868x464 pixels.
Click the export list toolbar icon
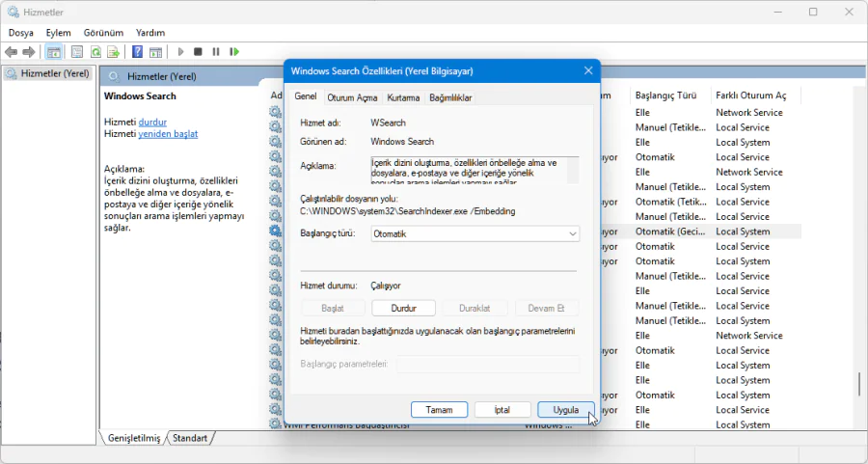[x=114, y=52]
